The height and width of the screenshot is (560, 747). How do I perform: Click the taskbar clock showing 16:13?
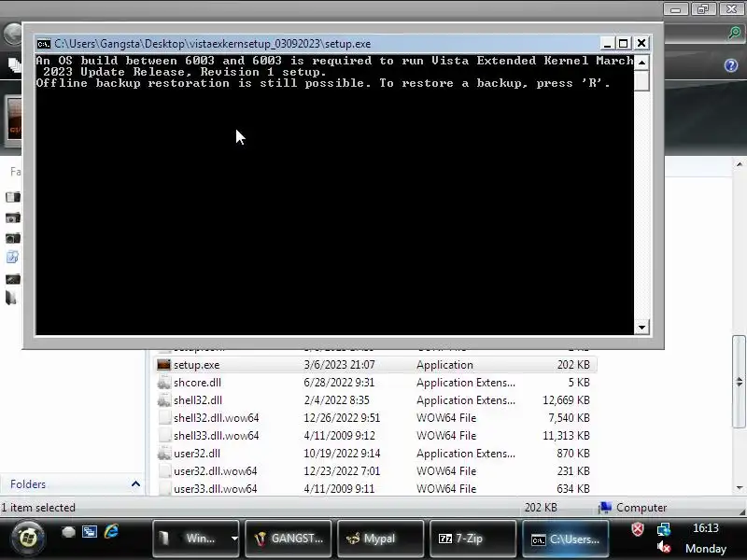coord(706,528)
